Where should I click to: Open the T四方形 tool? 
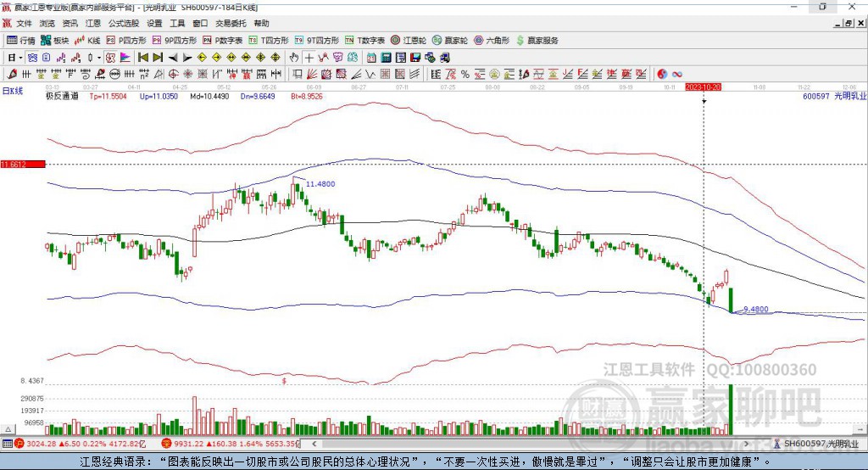point(269,41)
